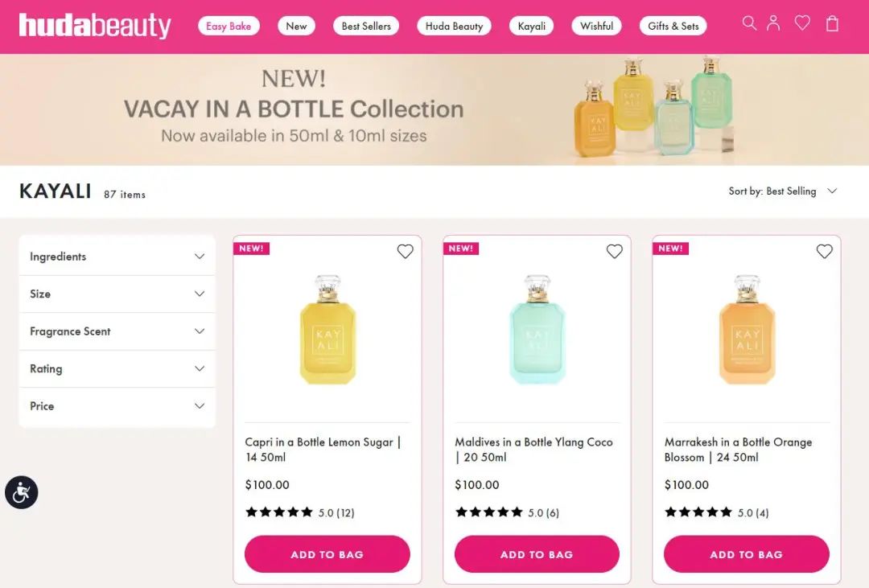Screen dimensions: 869x588
Task: Expand the Fragrance Scent filter
Action: 117,331
